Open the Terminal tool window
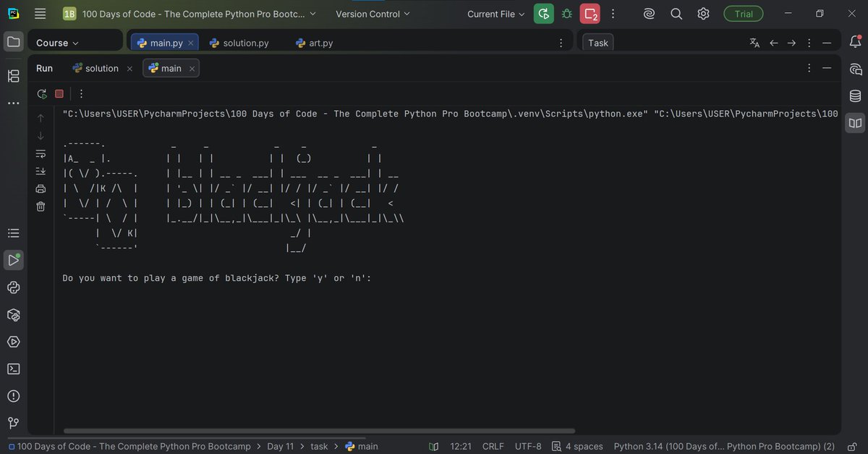This screenshot has width=868, height=454. pos(13,369)
